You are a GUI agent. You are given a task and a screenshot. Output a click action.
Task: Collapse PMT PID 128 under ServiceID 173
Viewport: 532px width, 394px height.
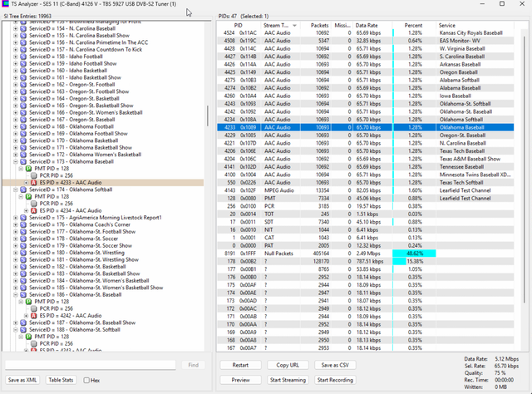[21, 169]
